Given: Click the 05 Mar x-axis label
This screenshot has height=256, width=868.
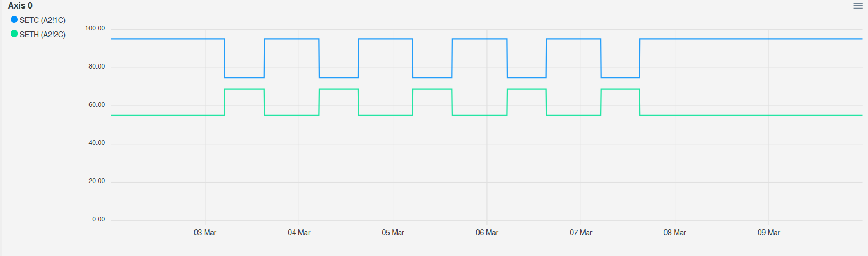Looking at the screenshot, I should pyautogui.click(x=393, y=233).
